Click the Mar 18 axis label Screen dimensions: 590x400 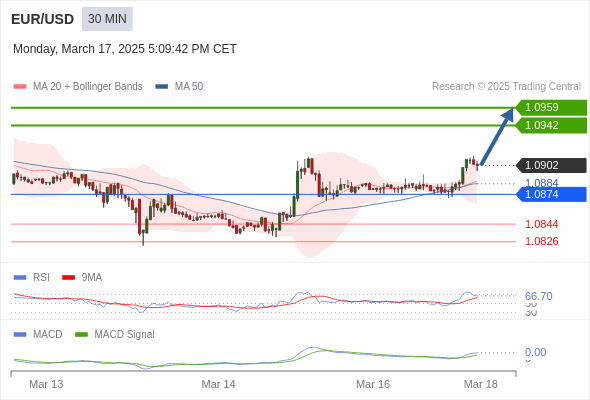[x=481, y=384]
